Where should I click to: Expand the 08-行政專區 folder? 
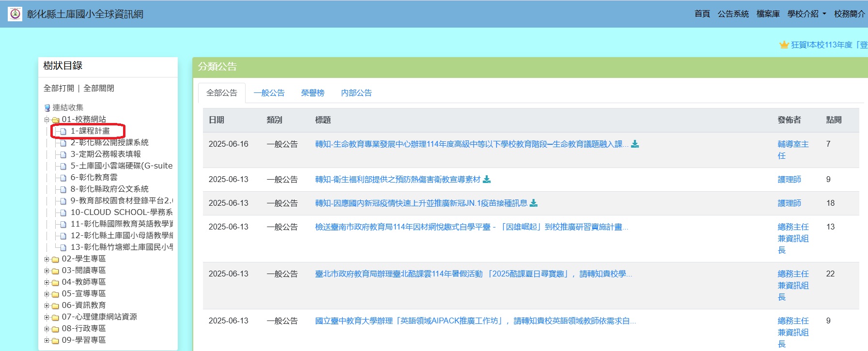tap(47, 329)
